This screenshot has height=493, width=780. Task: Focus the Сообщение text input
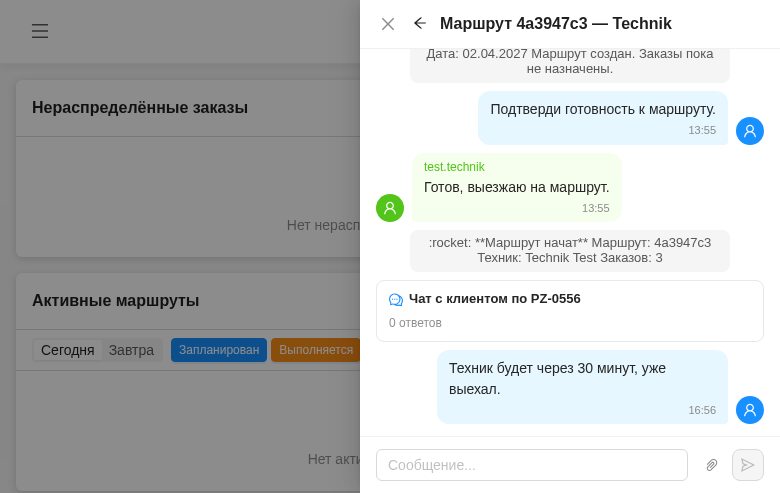(531, 465)
